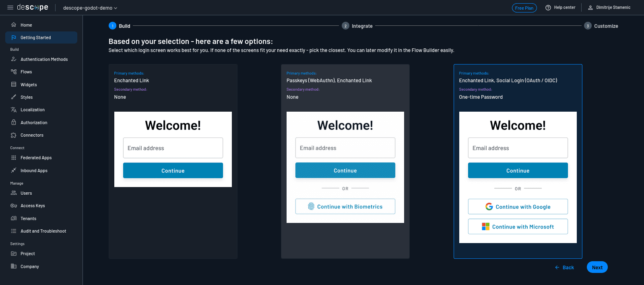Open Authorization via the lock icon
The width and height of the screenshot is (644, 285).
14,123
